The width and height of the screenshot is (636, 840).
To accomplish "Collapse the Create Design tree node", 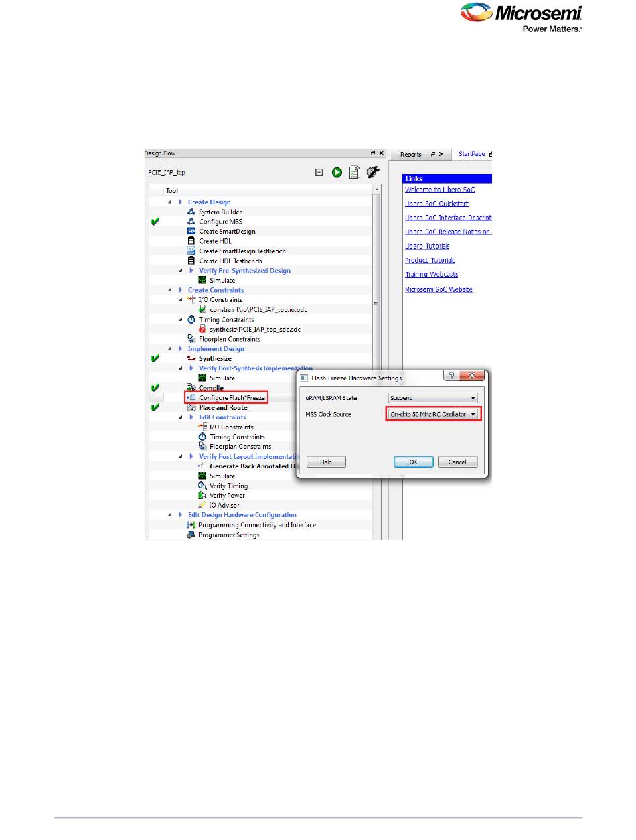I will (170, 202).
